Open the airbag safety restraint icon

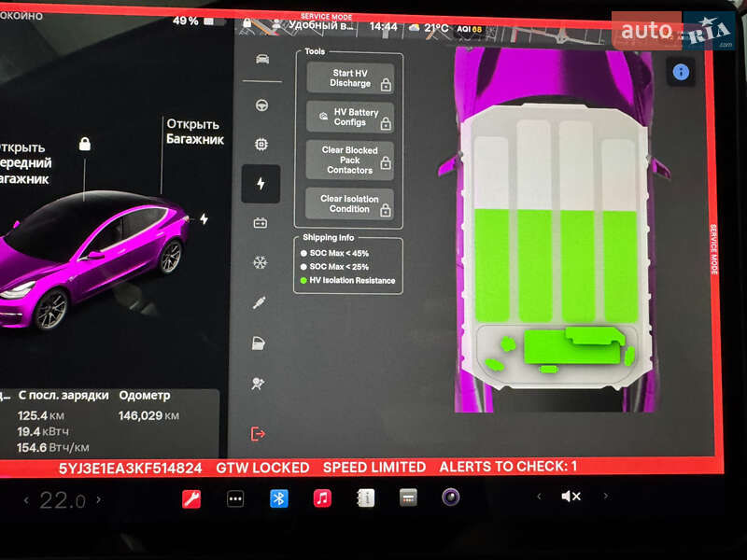(258, 384)
